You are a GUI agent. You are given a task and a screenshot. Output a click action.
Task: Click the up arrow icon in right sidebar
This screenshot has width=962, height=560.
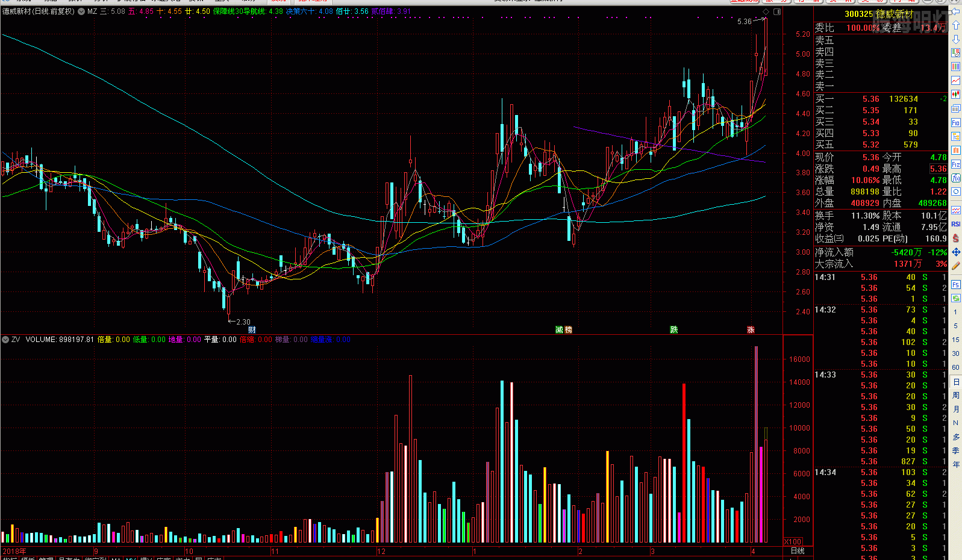pyautogui.click(x=956, y=25)
